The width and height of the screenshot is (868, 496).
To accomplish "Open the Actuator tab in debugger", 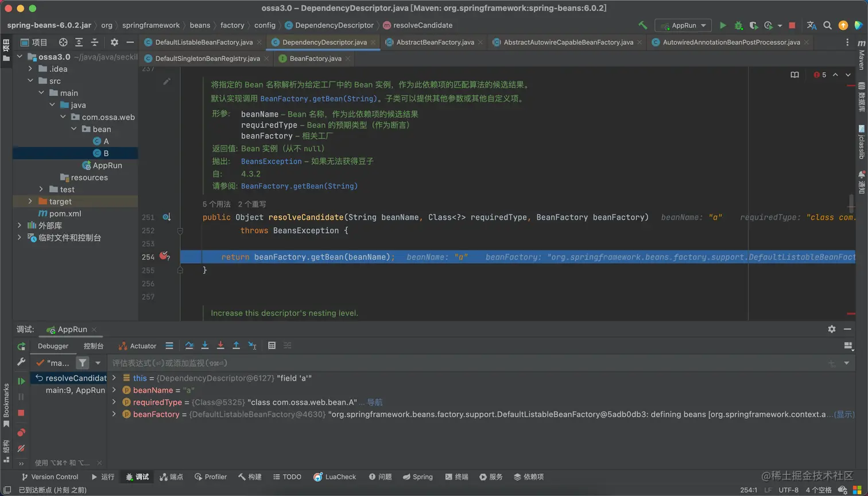I will pyautogui.click(x=137, y=346).
